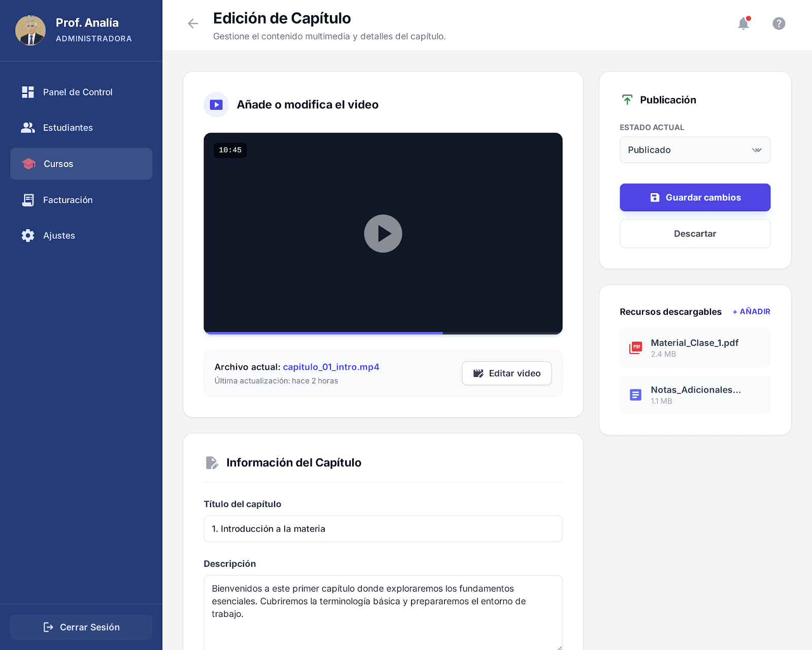The image size is (812, 650).
Task: Click the PDF icon for Material_Clase_1.pdf
Action: coord(635,348)
